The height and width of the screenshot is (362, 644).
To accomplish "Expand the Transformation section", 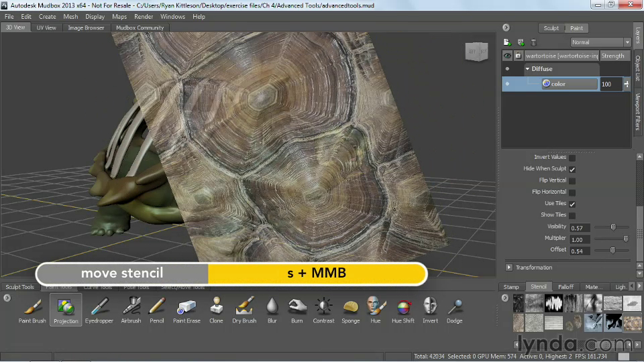I will 509,267.
